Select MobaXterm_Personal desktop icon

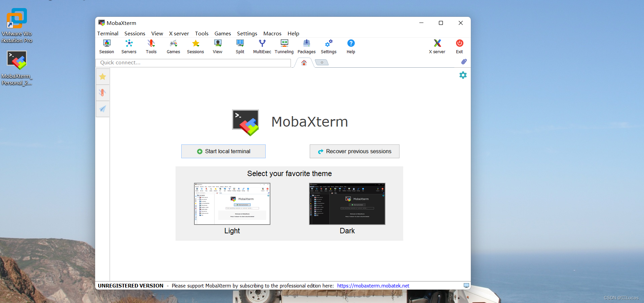tap(17, 68)
